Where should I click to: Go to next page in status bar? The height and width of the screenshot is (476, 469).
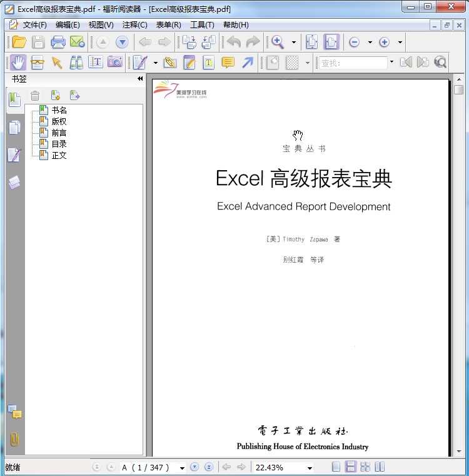coord(194,467)
